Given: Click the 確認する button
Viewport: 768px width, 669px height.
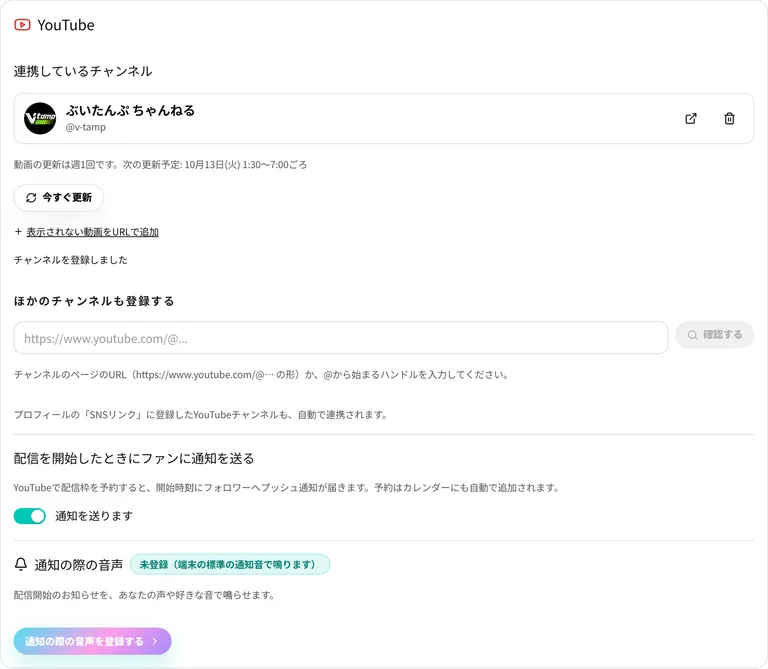Looking at the screenshot, I should (x=715, y=334).
